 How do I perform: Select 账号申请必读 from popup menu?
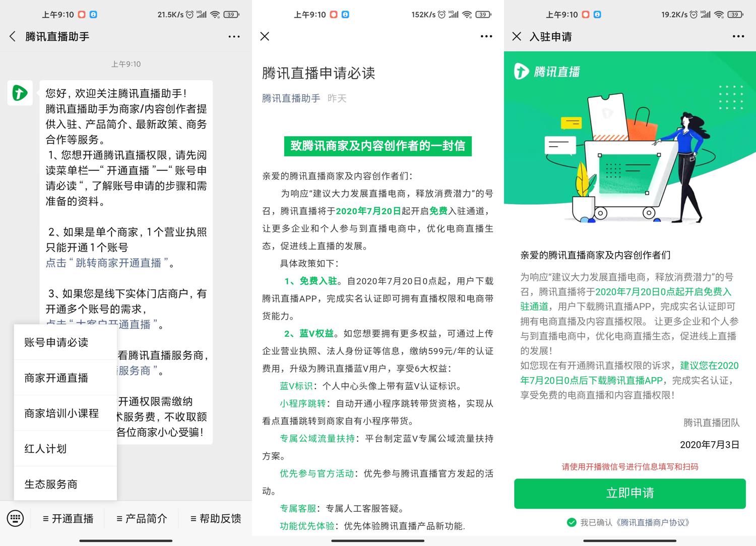click(x=56, y=342)
